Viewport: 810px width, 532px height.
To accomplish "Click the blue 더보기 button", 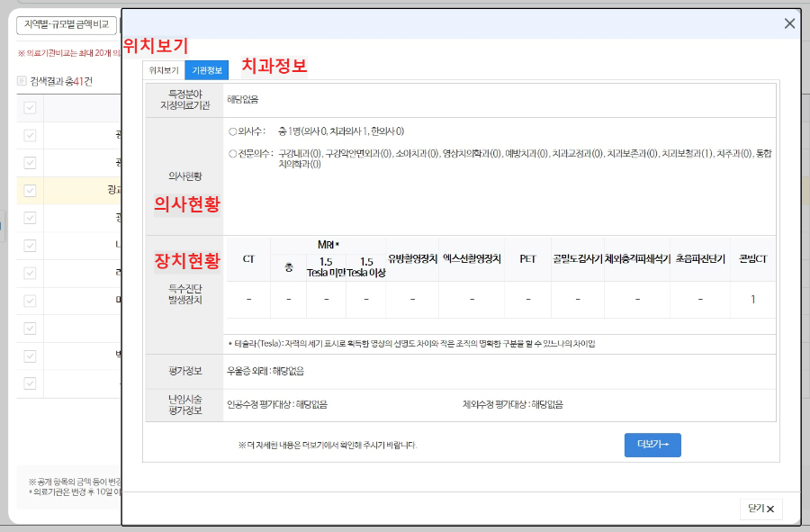I will 652,445.
